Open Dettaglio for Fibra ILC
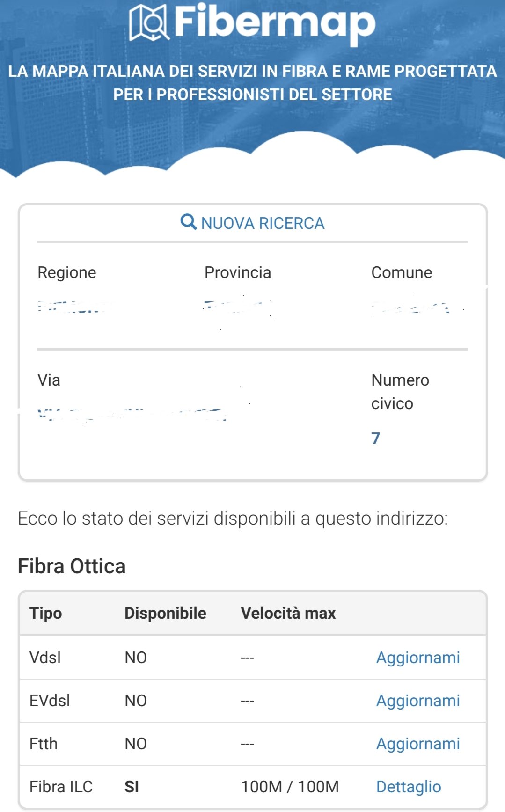 [409, 787]
